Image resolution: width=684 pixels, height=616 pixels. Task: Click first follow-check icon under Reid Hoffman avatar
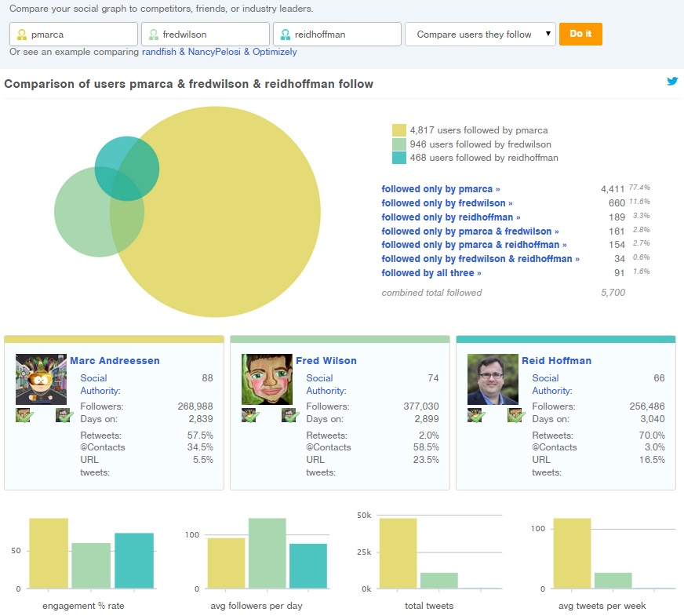[475, 415]
